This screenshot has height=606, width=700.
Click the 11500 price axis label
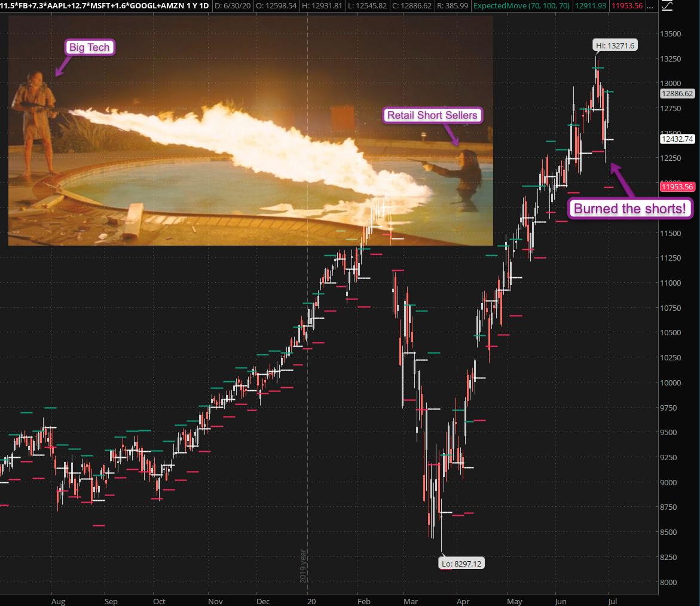click(671, 234)
